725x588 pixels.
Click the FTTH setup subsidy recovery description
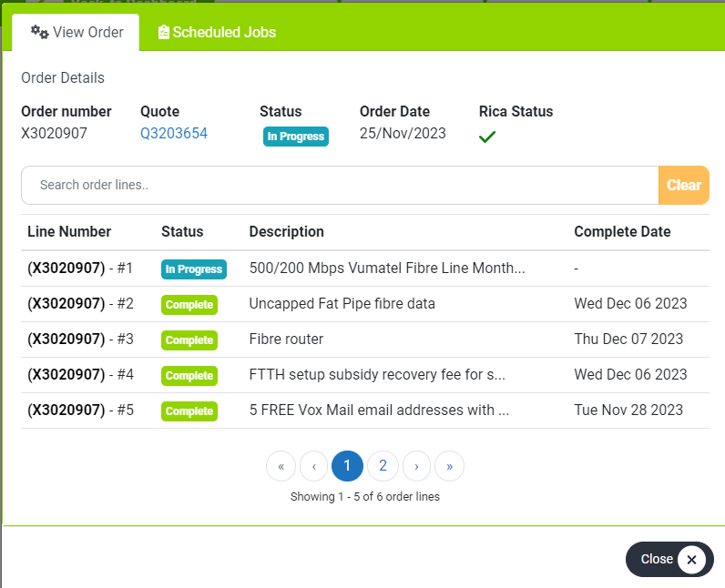(x=377, y=375)
